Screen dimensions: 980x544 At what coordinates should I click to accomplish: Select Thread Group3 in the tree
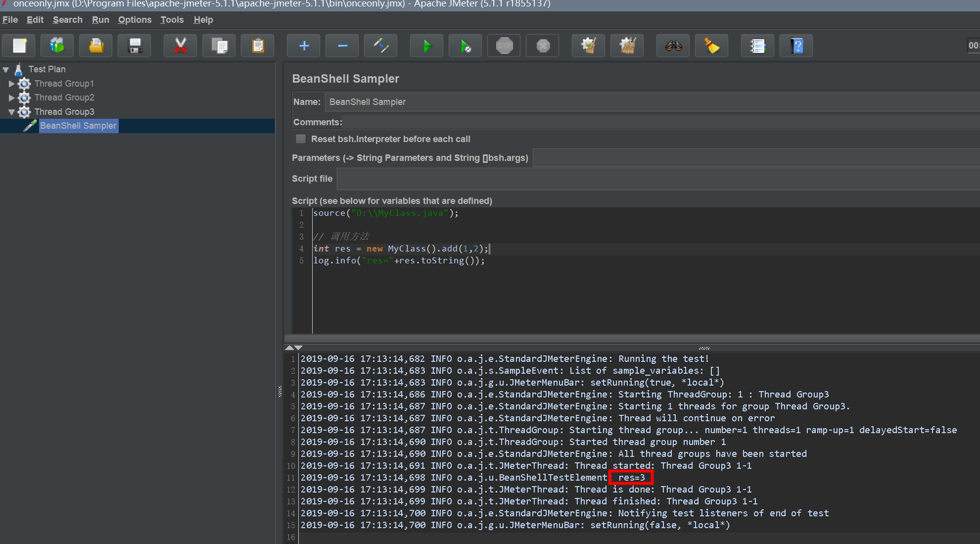(64, 112)
